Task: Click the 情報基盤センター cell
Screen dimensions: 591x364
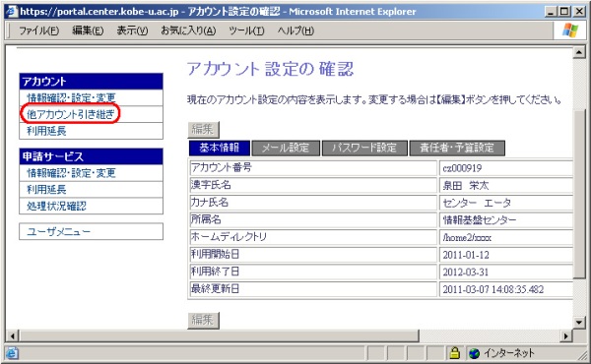Action: pos(505,219)
